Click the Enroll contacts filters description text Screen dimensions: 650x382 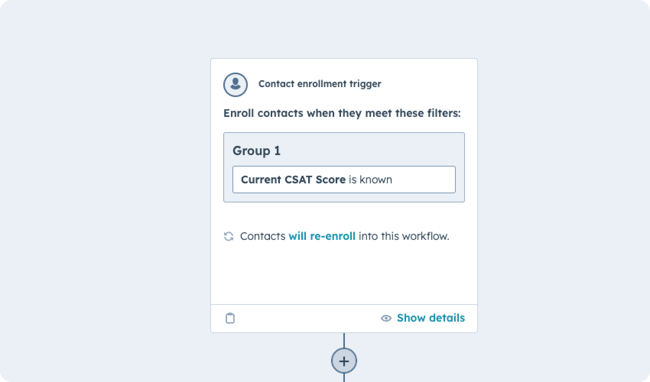(342, 113)
